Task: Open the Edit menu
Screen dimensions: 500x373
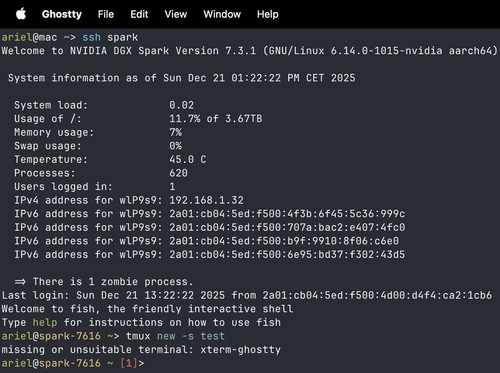Action: tap(139, 14)
